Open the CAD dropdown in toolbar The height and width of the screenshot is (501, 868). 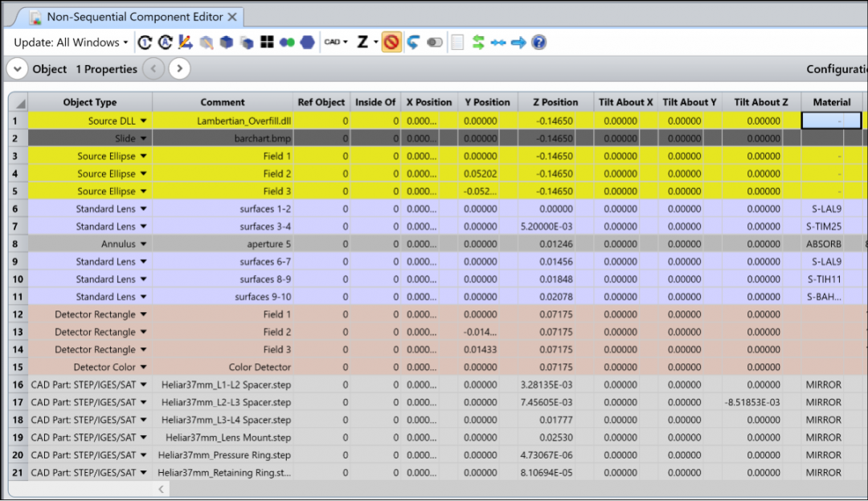click(x=336, y=42)
